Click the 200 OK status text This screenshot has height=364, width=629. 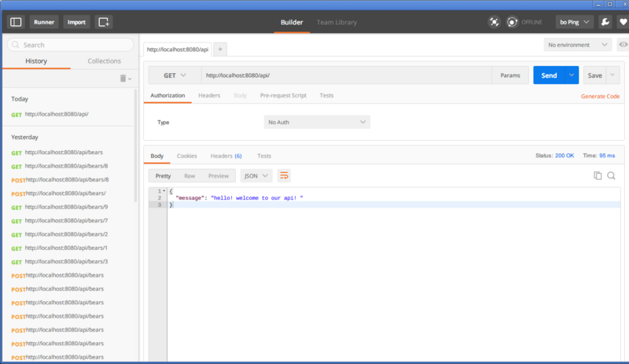click(564, 156)
